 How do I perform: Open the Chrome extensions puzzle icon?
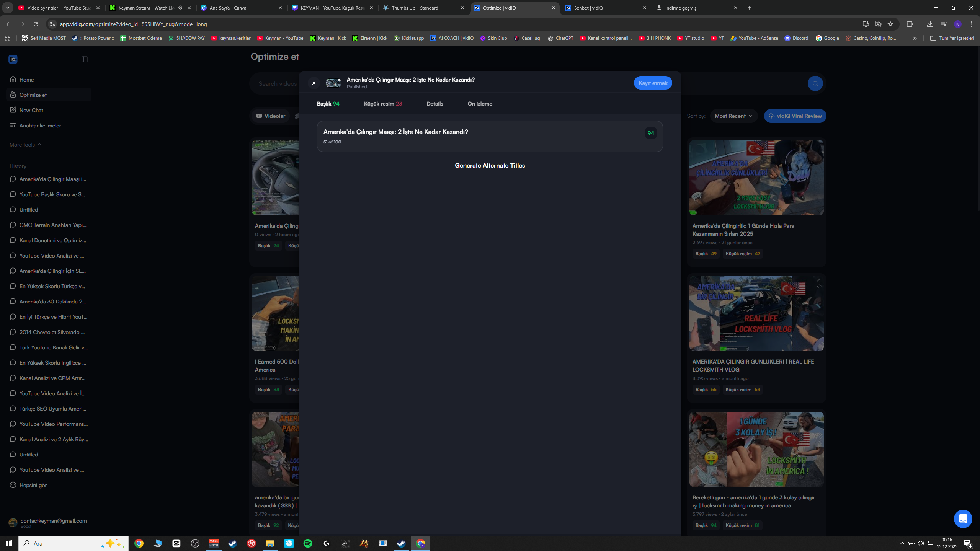pyautogui.click(x=910, y=24)
